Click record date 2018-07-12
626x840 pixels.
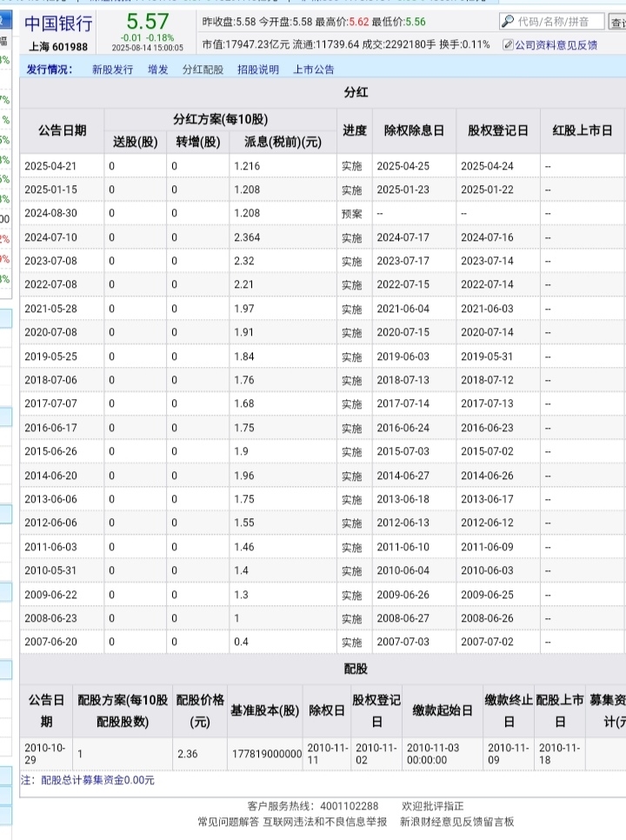point(487,380)
